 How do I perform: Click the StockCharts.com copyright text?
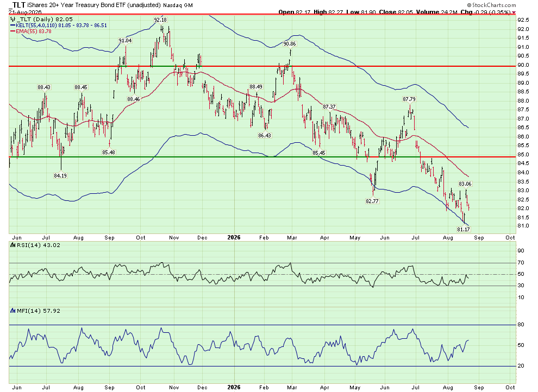click(x=491, y=5)
